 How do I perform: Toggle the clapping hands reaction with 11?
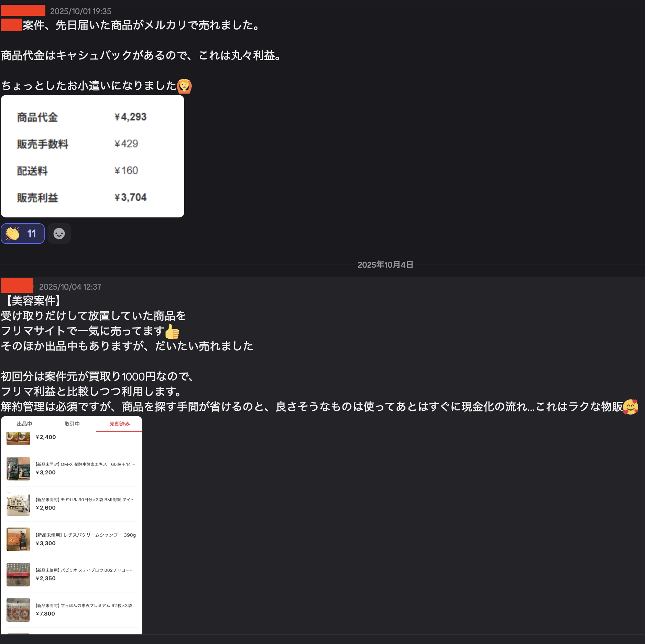(23, 234)
